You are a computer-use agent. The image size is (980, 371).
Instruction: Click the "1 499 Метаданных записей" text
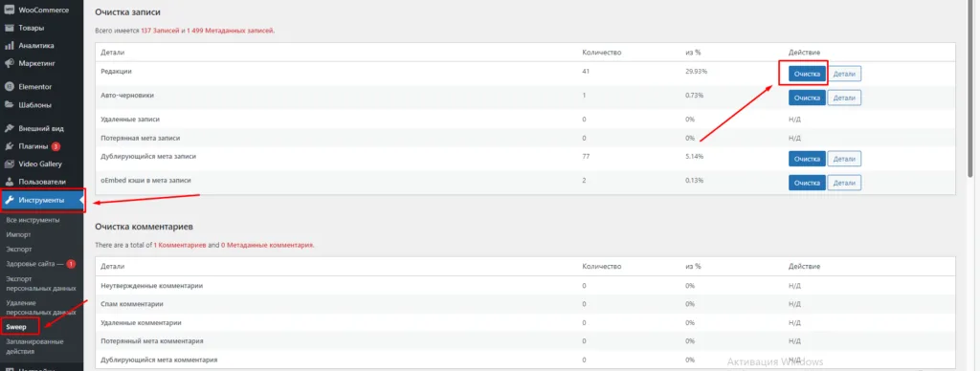(x=230, y=30)
